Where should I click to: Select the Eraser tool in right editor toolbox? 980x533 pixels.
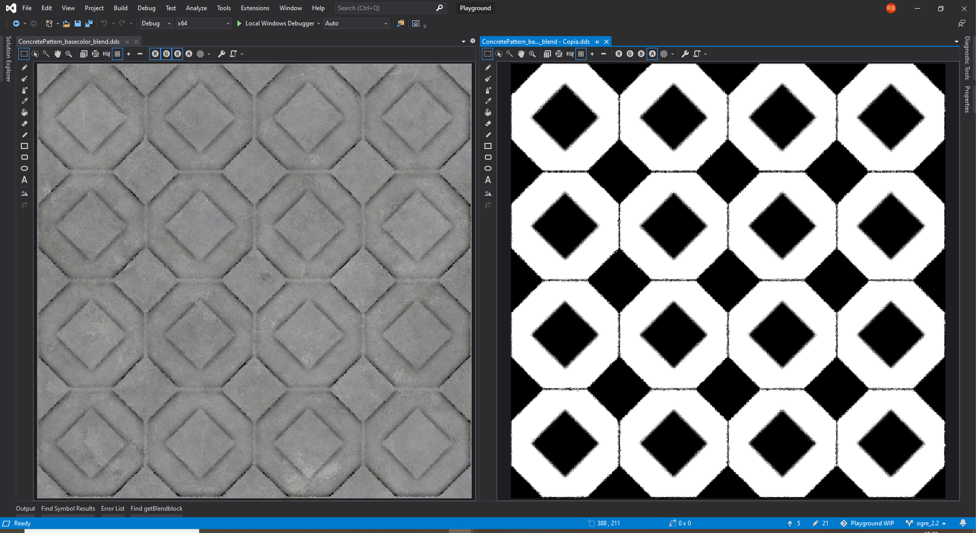[488, 124]
